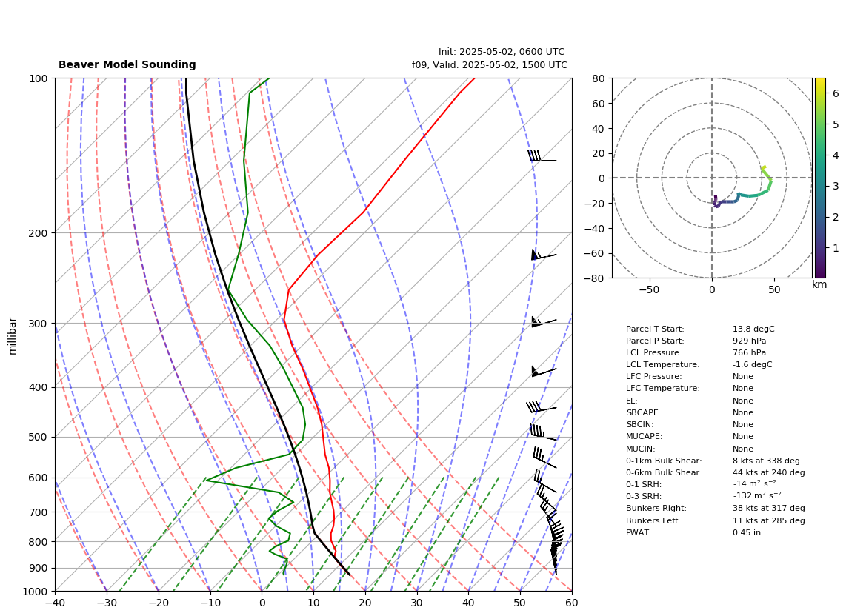
Task: Select the '11 kts at 285 deg' value
Action: (769, 520)
